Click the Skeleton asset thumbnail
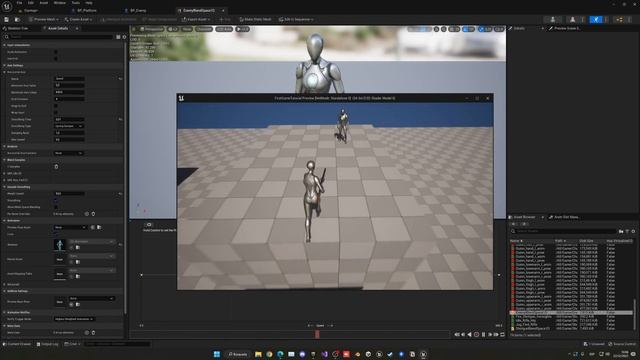The height and width of the screenshot is (360, 640). (60, 244)
